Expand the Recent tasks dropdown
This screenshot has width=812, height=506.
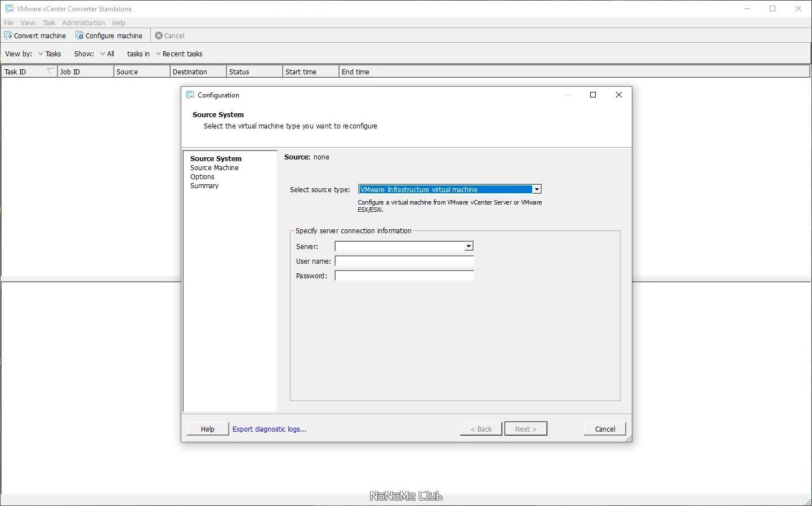click(x=179, y=54)
